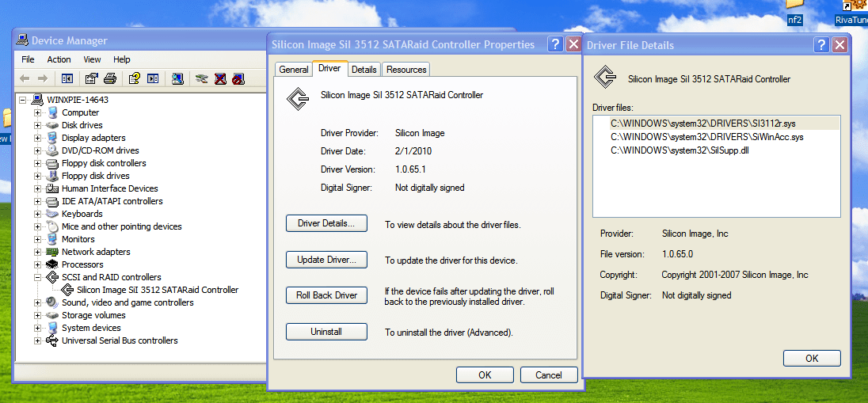Select the Driver tab
Viewport: 868px width, 403px height.
click(x=330, y=68)
